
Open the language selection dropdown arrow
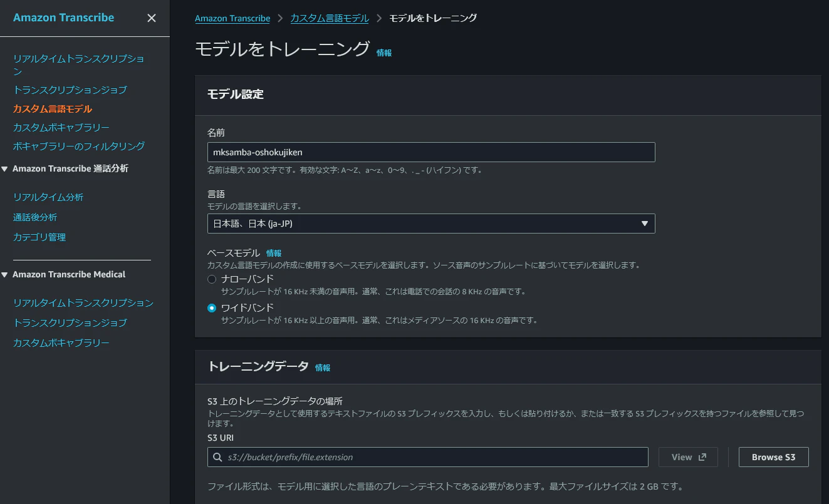645,224
